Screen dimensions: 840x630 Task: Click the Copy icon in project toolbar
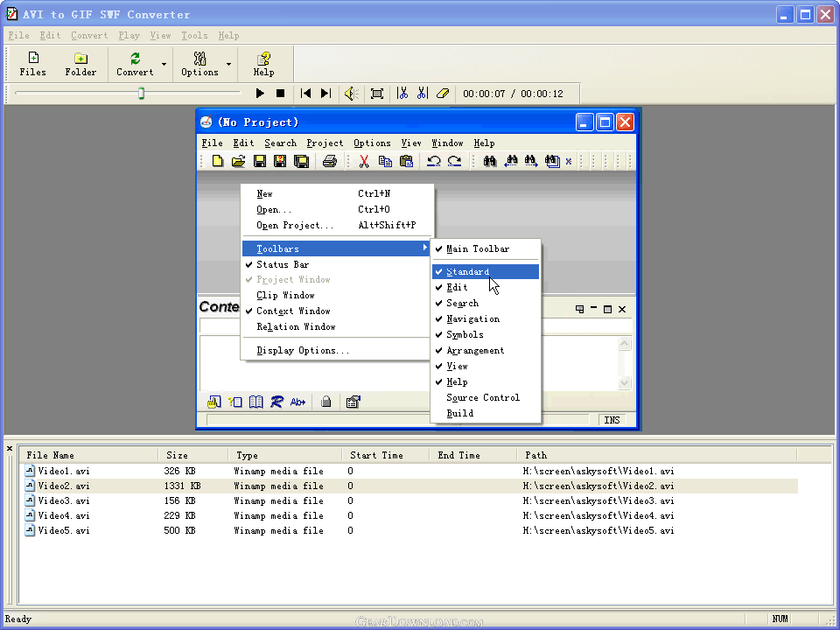(385, 161)
